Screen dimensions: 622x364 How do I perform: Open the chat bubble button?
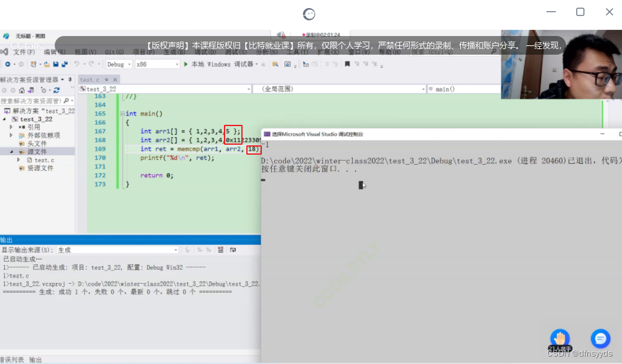pos(600,339)
